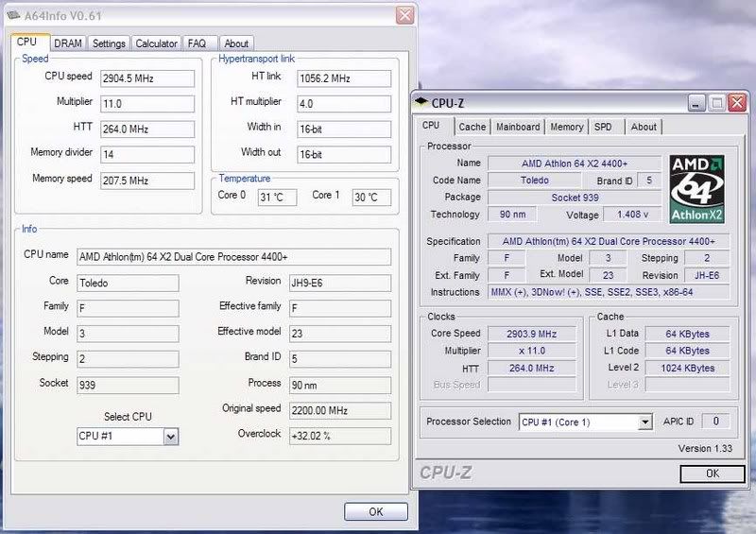The image size is (756, 534).
Task: Click the AMD Athlon X2 logo image
Action: 696,189
